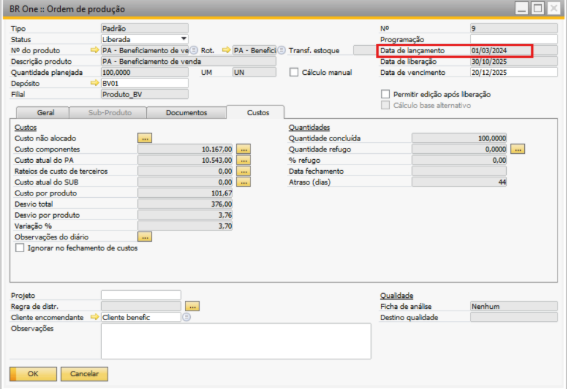Open the Custo atual do PA ellipsis button
Viewport: 567px width, 390px height.
click(243, 160)
